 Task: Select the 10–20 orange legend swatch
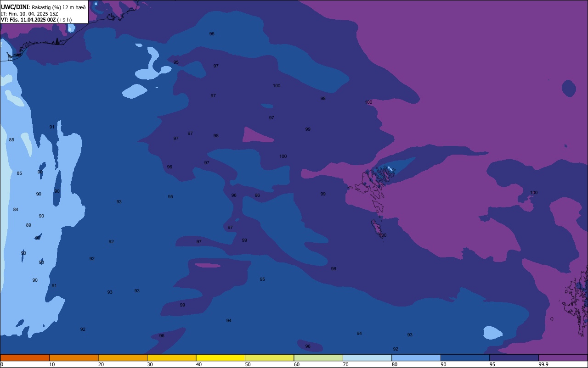coord(73,357)
